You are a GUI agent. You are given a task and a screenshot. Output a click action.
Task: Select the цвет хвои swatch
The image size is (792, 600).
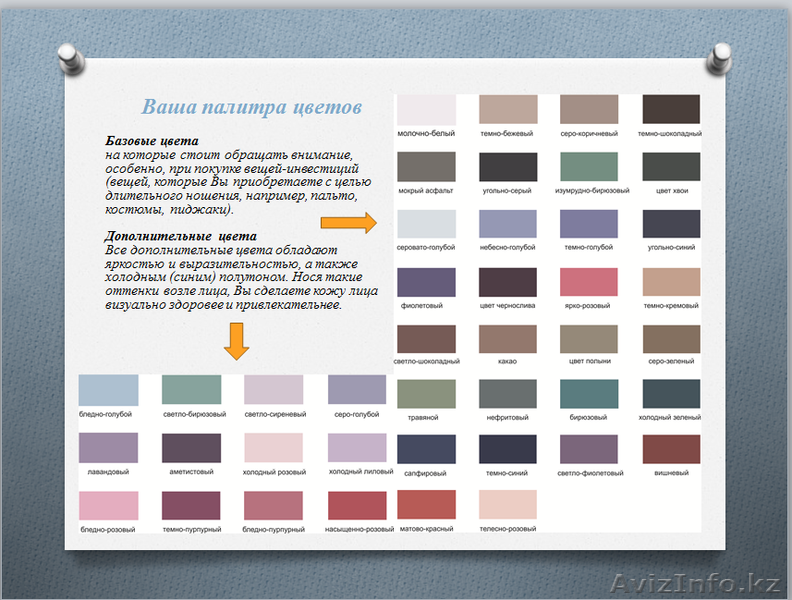pyautogui.click(x=670, y=167)
